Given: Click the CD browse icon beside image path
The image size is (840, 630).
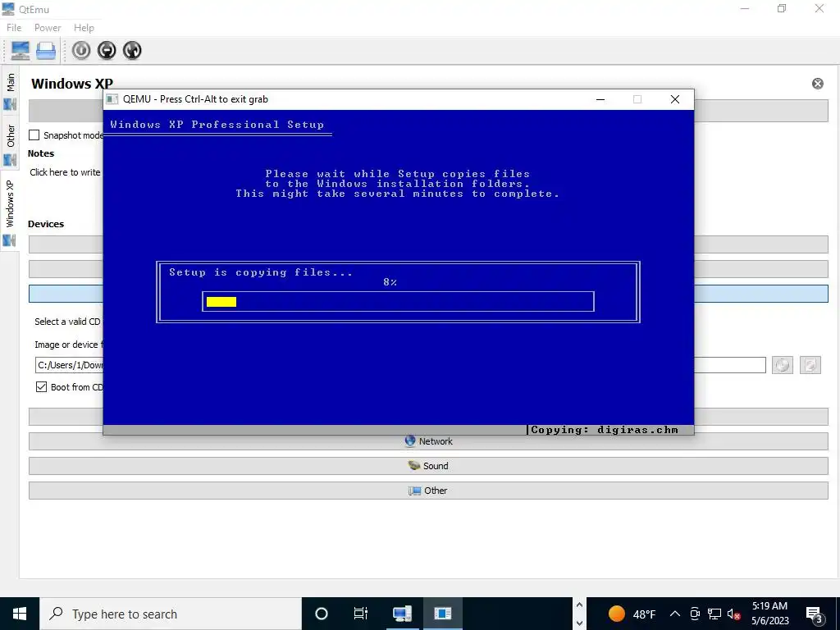Looking at the screenshot, I should (x=782, y=365).
